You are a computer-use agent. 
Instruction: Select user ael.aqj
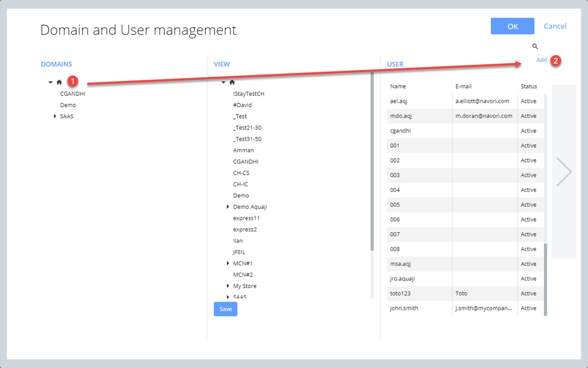pyautogui.click(x=465, y=101)
